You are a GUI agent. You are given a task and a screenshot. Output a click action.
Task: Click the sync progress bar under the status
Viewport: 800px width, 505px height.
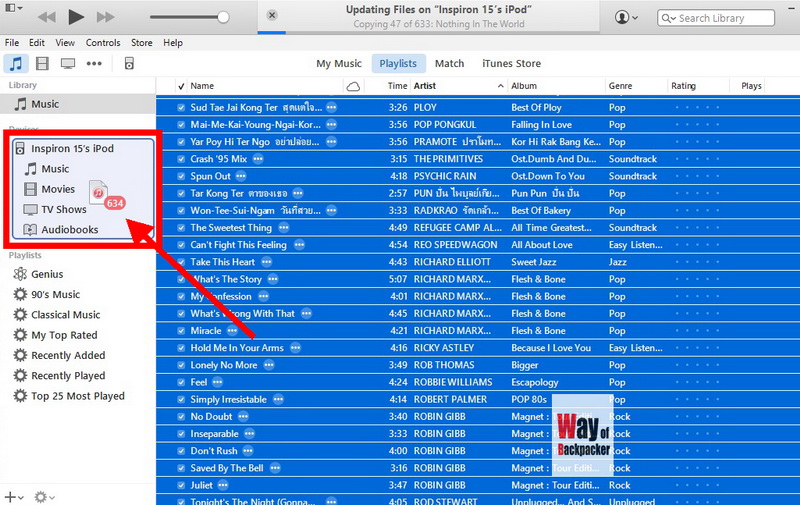(x=429, y=33)
